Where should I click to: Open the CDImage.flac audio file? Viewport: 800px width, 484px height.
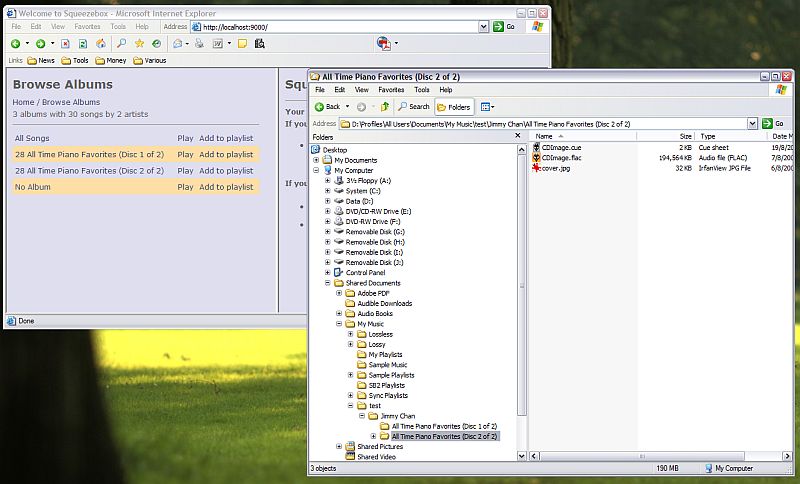tap(561, 158)
